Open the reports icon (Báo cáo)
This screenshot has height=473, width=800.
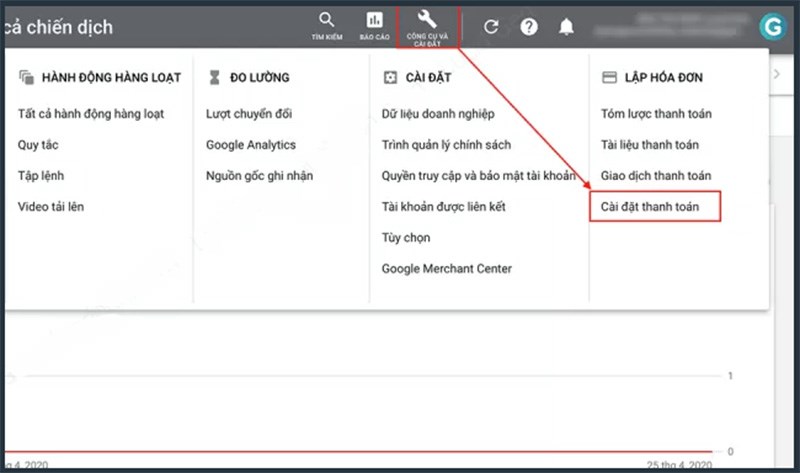[x=374, y=22]
